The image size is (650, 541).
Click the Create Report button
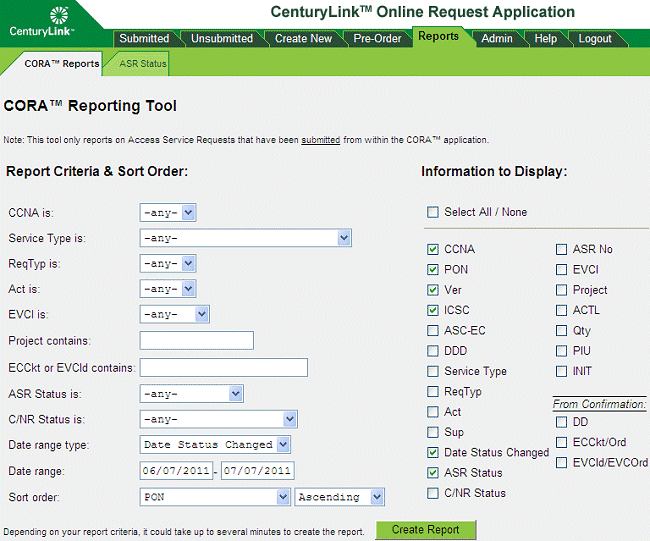(426, 530)
